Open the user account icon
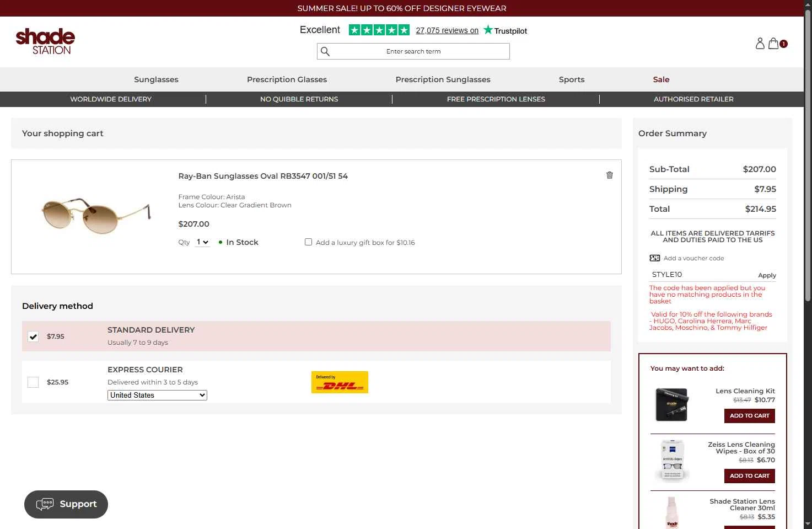This screenshot has height=529, width=812. point(760,44)
